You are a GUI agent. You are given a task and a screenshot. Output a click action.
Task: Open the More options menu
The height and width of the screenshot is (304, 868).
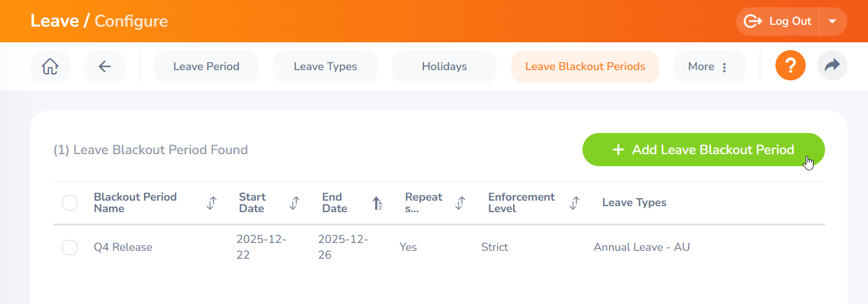coord(707,66)
